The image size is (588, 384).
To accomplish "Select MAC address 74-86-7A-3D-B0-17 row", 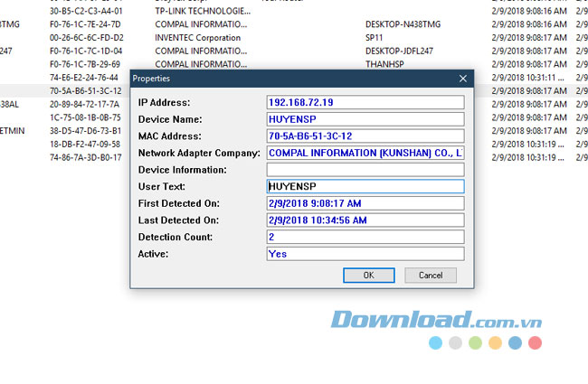I will 86,157.
